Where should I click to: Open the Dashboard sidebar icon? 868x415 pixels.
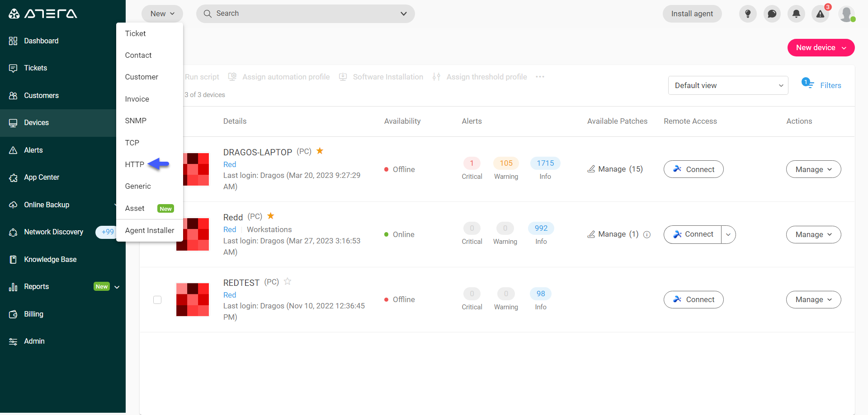point(13,41)
